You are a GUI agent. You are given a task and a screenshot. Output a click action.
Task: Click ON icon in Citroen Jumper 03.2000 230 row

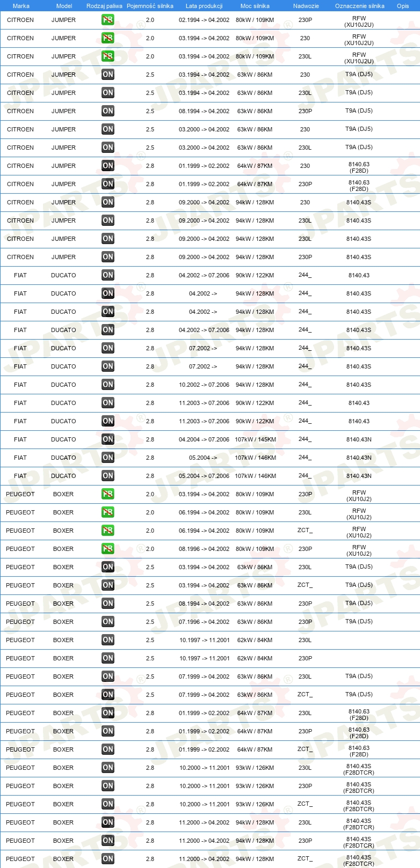tap(108, 129)
